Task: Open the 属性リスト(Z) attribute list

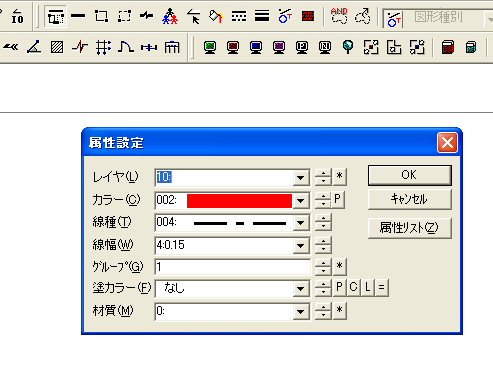Action: click(x=410, y=228)
